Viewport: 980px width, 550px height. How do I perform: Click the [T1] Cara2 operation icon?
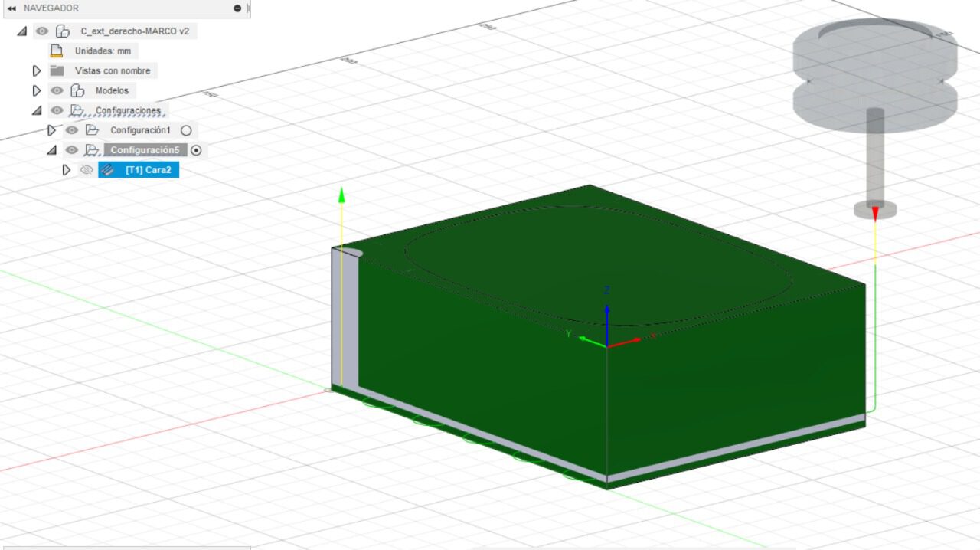coord(108,170)
